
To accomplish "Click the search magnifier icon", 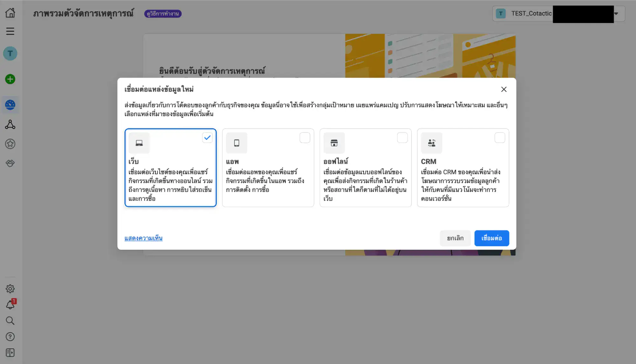I will tap(10, 320).
